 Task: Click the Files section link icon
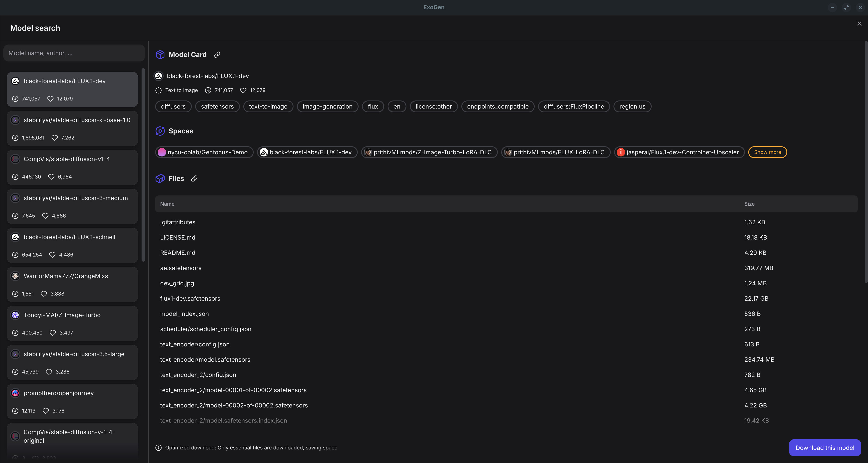click(194, 179)
